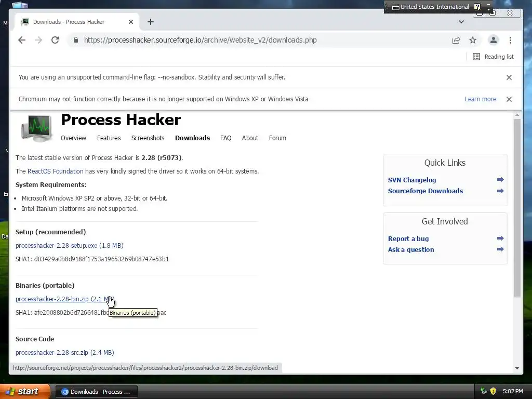Bookmark this page with the star icon
The width and height of the screenshot is (532, 399).
[x=473, y=40]
